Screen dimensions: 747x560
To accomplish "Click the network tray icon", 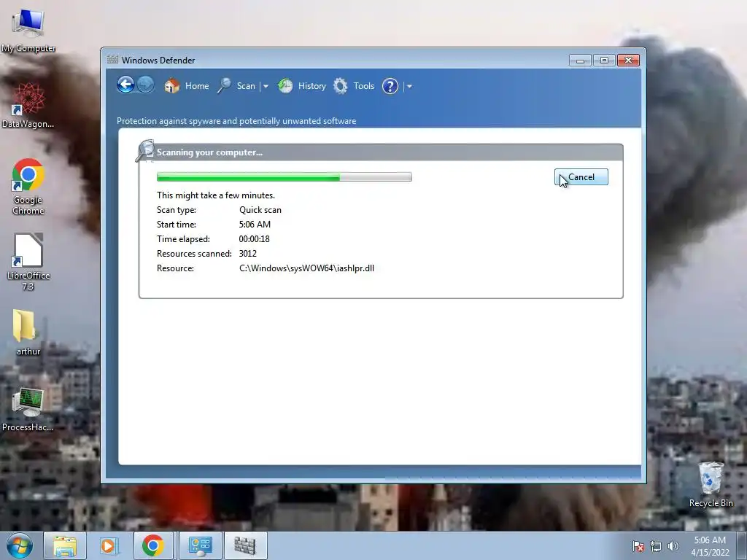I will (656, 547).
